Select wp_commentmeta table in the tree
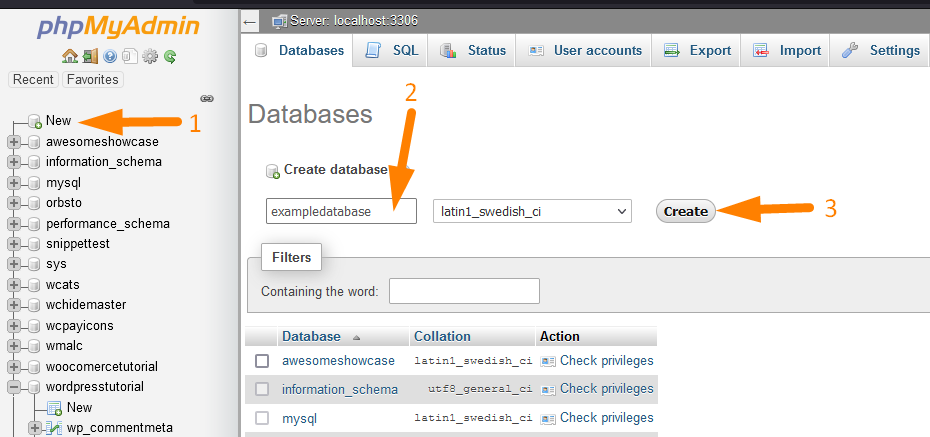Image resolution: width=930 pixels, height=437 pixels. tap(119, 428)
